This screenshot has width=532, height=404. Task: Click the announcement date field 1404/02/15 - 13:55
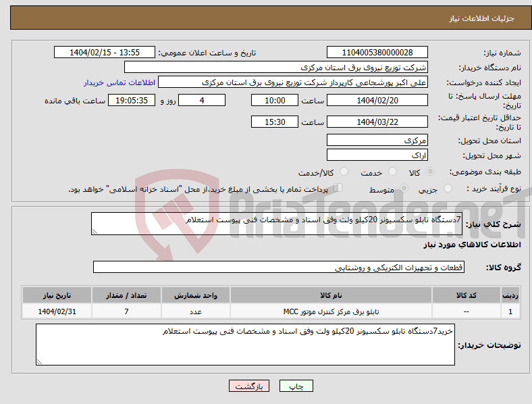tap(105, 52)
